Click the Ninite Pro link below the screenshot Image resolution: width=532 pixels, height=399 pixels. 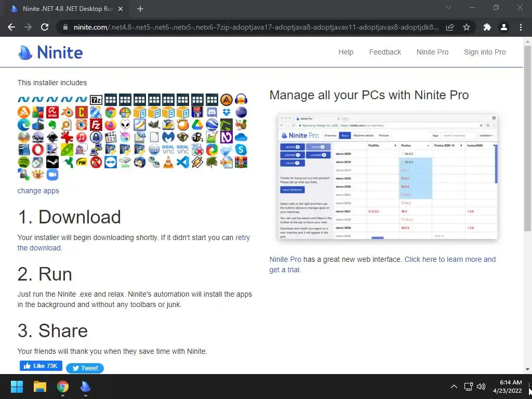pos(285,259)
